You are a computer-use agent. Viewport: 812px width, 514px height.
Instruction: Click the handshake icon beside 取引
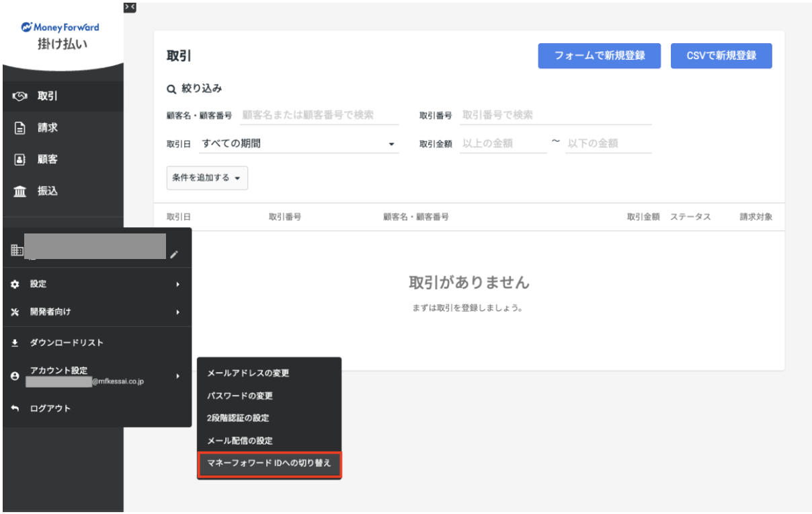click(19, 96)
